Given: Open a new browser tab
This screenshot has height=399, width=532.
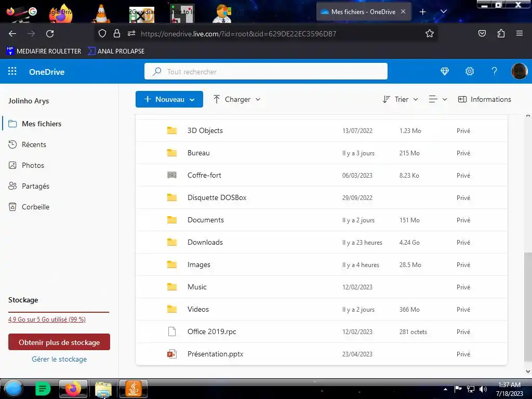Looking at the screenshot, I should click(x=423, y=12).
